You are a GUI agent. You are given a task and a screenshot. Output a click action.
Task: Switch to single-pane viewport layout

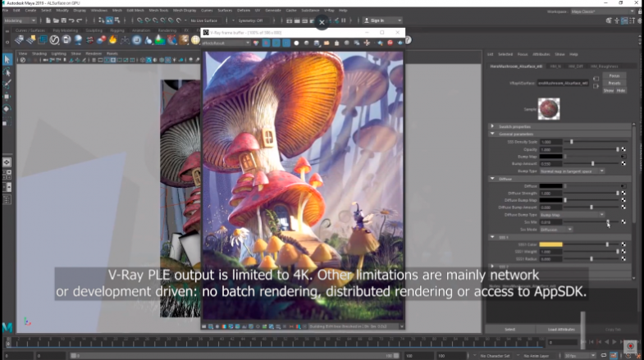[7, 162]
